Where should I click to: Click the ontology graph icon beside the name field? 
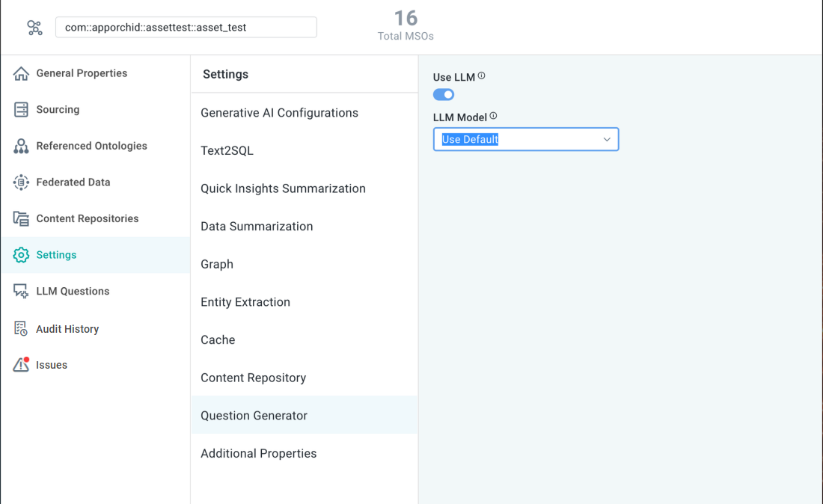click(x=34, y=28)
